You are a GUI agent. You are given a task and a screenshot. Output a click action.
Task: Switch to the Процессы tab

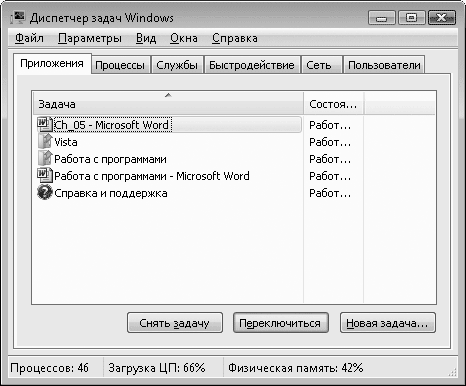click(x=120, y=65)
